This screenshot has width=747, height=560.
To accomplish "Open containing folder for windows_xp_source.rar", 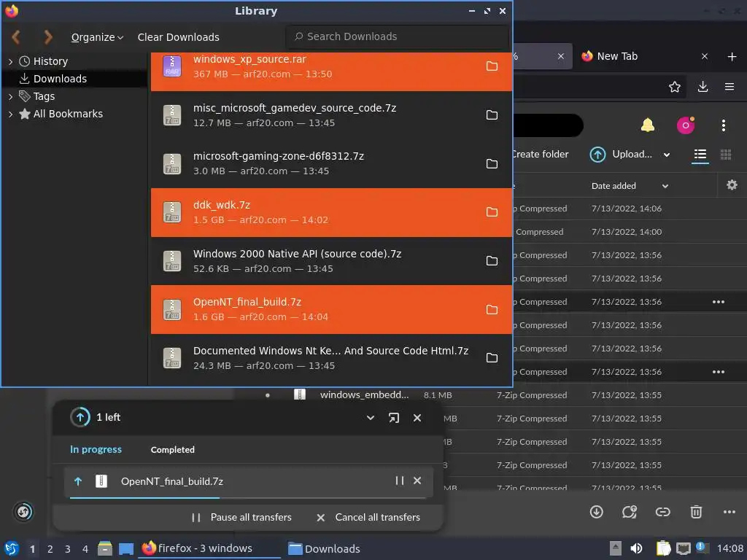I will click(x=492, y=66).
